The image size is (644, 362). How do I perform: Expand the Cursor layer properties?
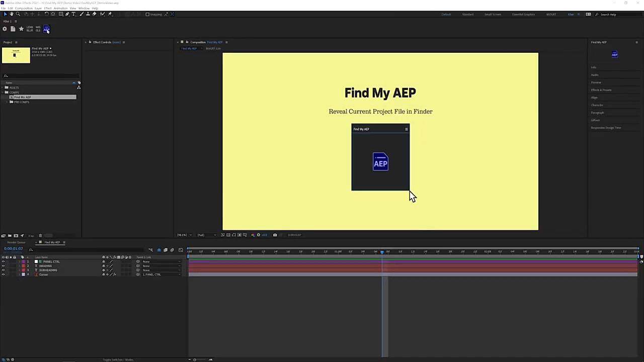tap(19, 275)
